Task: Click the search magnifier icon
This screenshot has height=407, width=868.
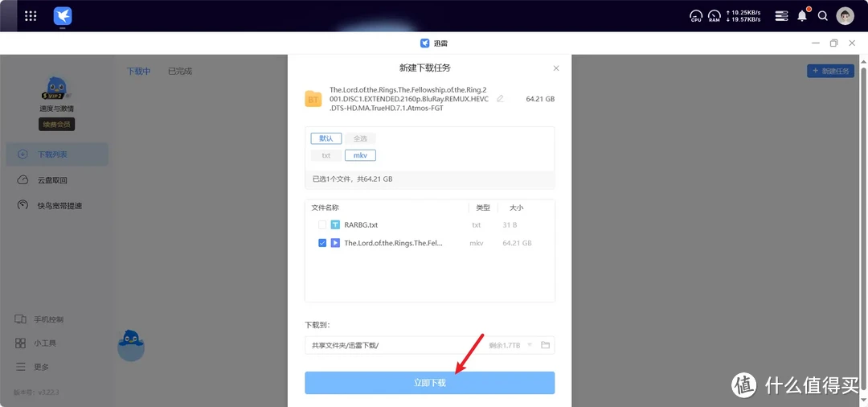Action: click(823, 16)
